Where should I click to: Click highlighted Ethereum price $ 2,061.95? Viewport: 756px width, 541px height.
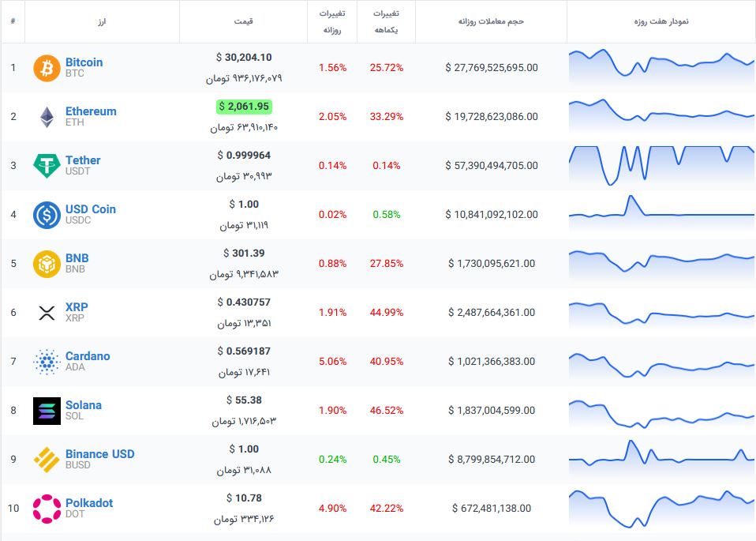click(244, 107)
